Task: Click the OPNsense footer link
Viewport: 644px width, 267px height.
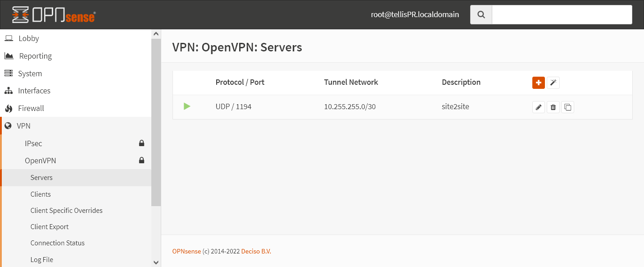Action: [x=186, y=251]
